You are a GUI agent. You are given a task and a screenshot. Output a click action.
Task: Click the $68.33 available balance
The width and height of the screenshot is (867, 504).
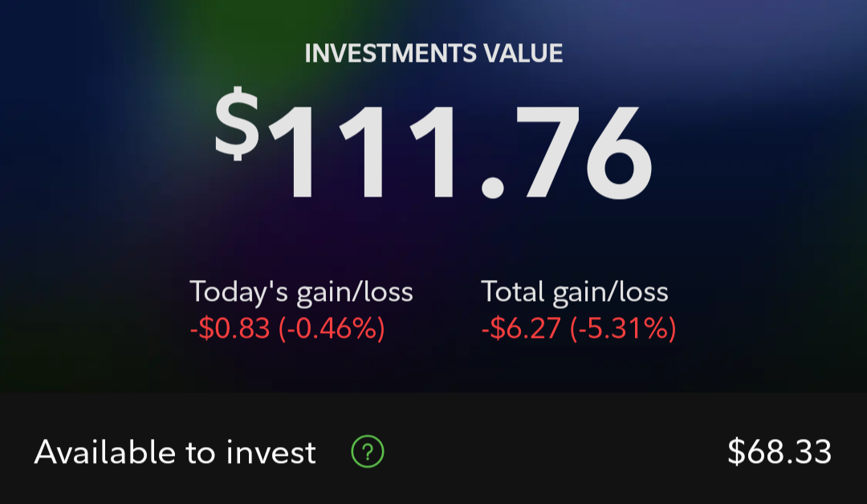pyautogui.click(x=779, y=453)
